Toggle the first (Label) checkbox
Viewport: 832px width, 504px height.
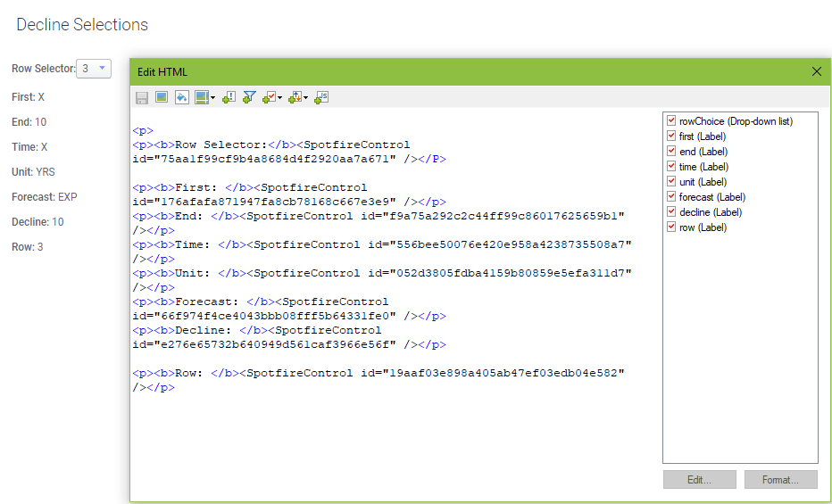pyautogui.click(x=671, y=136)
